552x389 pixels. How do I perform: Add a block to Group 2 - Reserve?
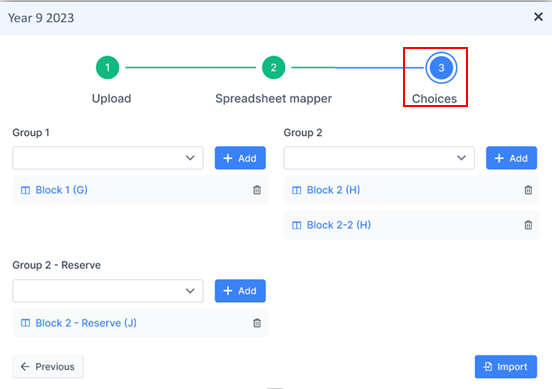pos(240,291)
